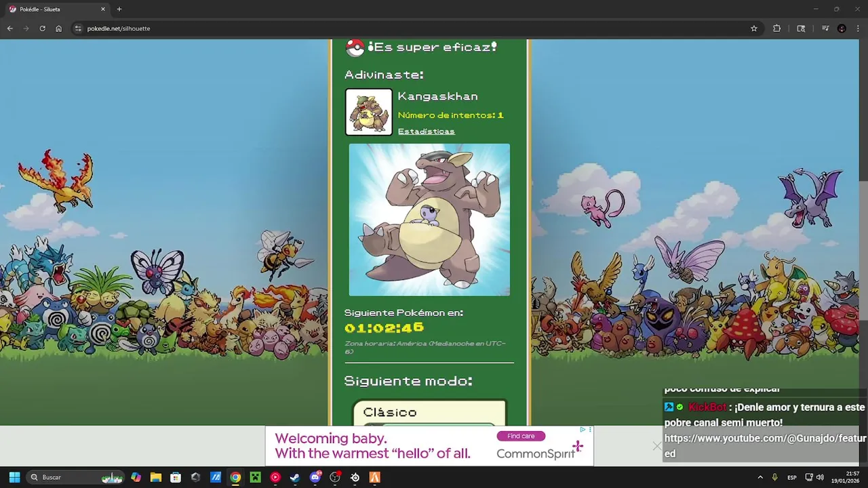Select the Pokédle - Silueta tab
This screenshot has width=868, height=488.
[58, 9]
